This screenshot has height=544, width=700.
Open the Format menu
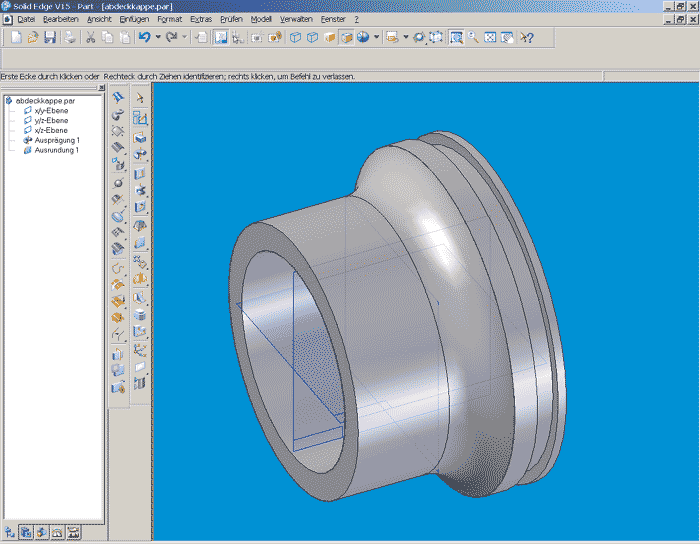click(x=170, y=19)
